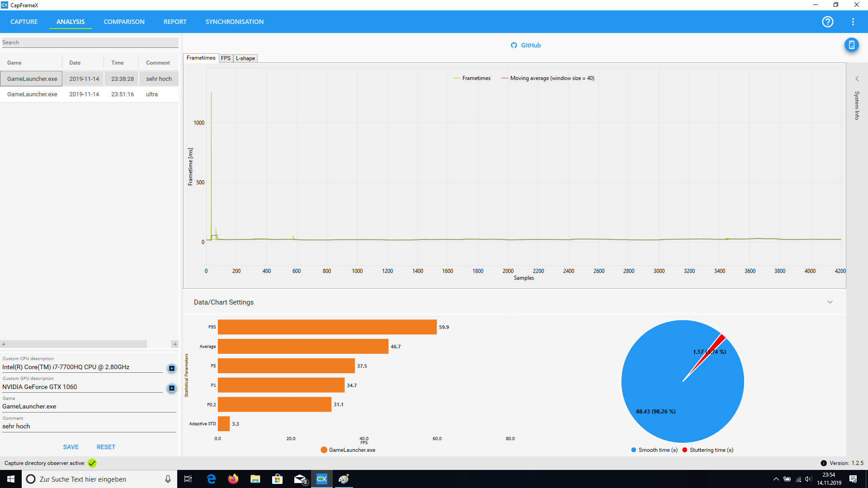Expand the System Info side panel
868x488 pixels.
[x=857, y=79]
